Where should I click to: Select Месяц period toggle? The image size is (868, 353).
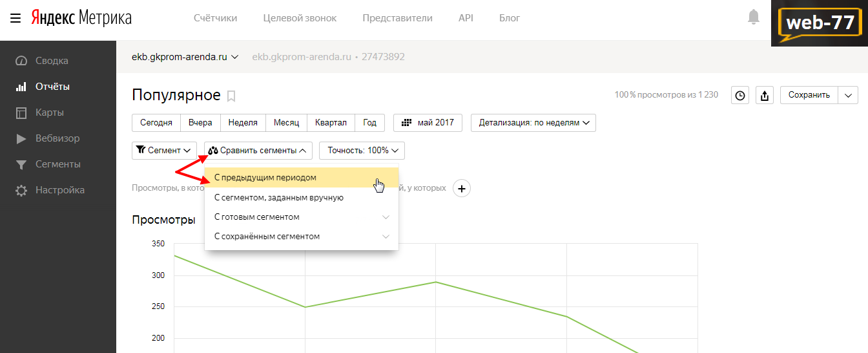[286, 123]
